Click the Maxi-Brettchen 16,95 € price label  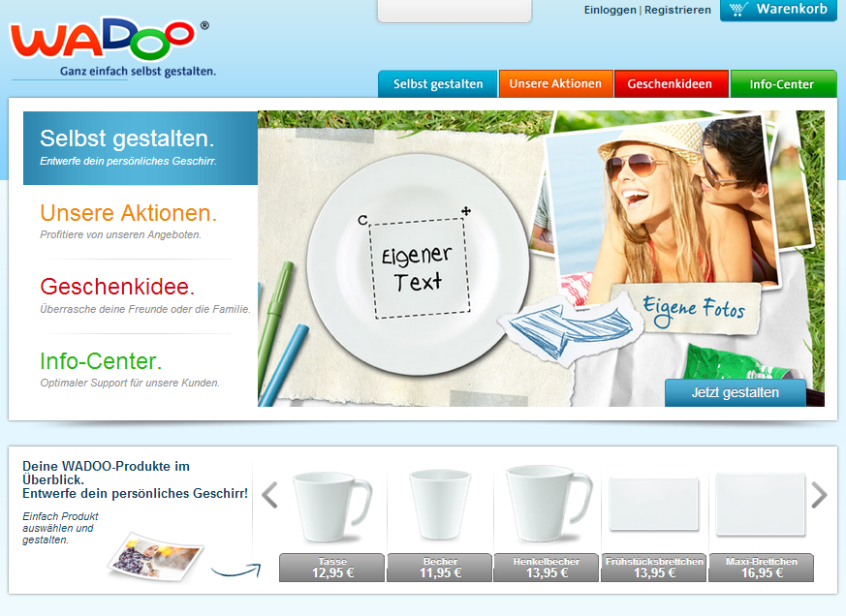tap(762, 568)
